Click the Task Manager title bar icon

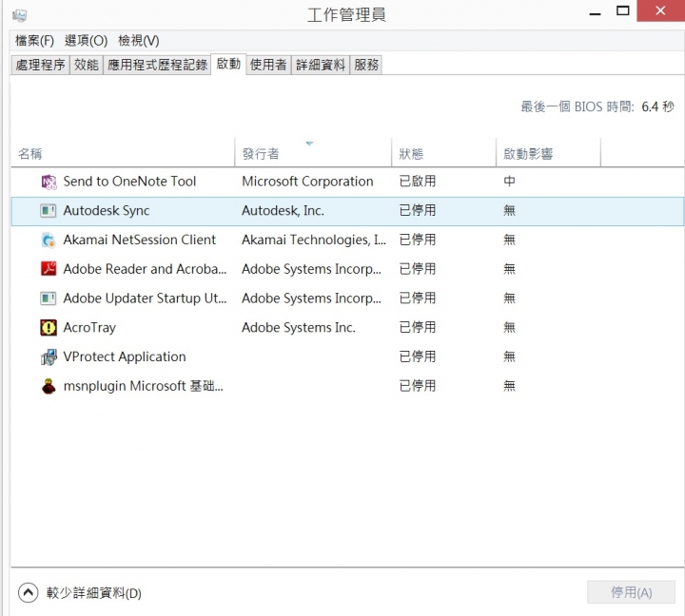point(20,16)
